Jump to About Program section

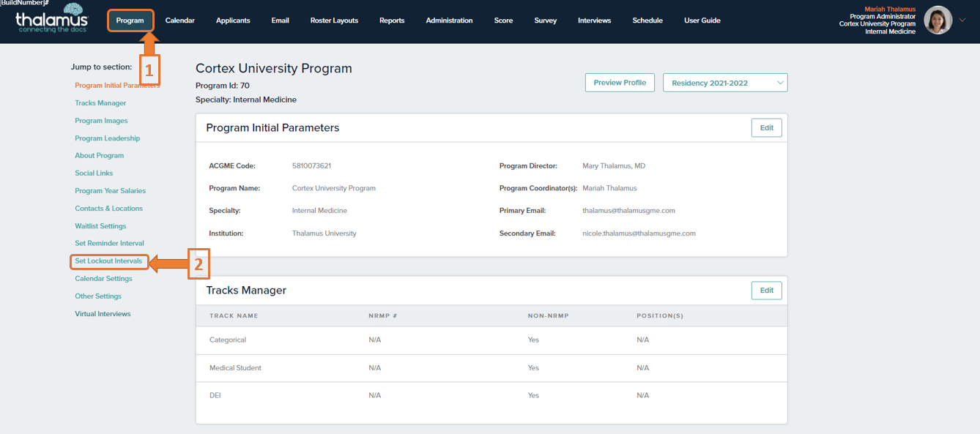click(x=99, y=156)
